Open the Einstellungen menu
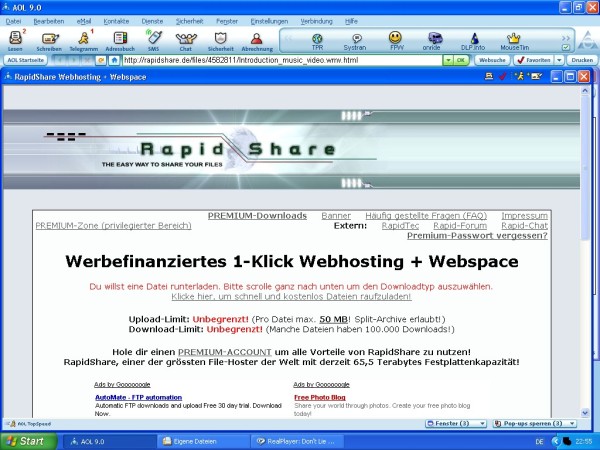This screenshot has height=450, width=600. point(269,21)
